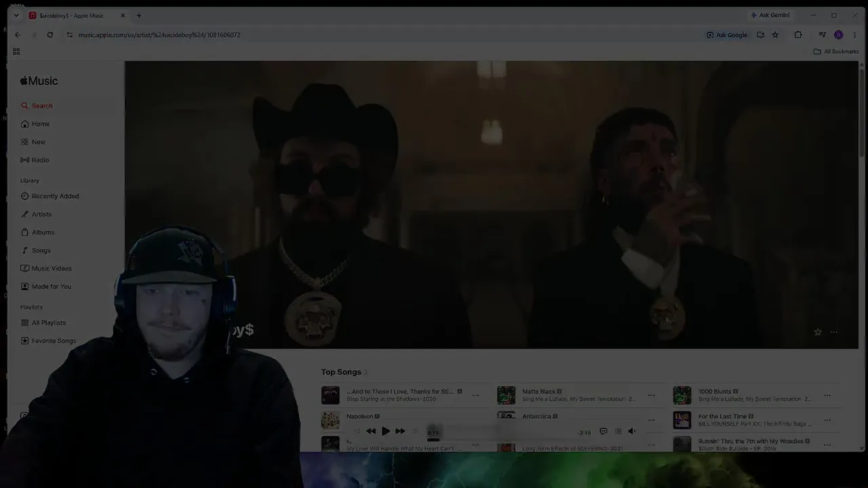Screen dimensions: 868x488
Task: Open the All Bookmarks folder
Action: (836, 52)
